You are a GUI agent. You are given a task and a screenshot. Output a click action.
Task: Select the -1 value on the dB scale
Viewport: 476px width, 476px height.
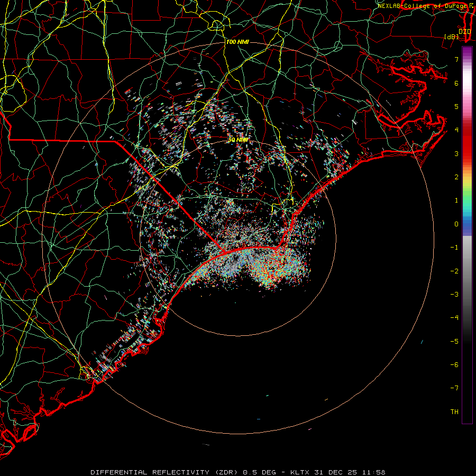click(454, 248)
